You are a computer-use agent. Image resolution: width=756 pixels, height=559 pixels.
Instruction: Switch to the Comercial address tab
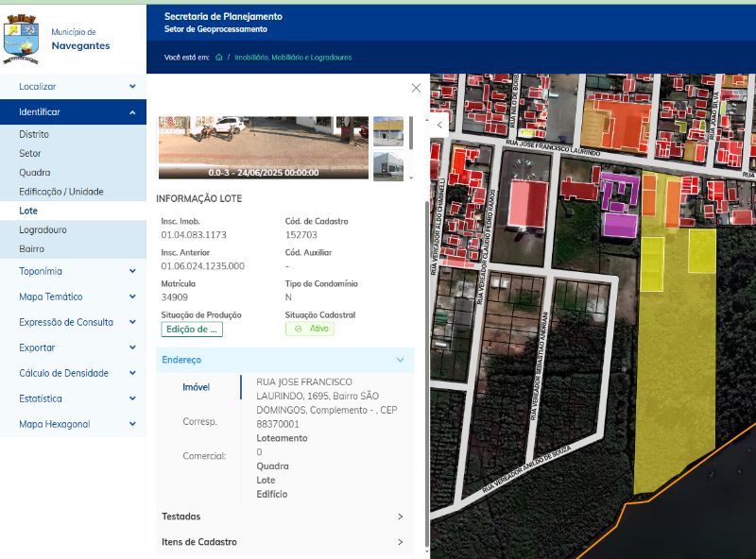coord(204,456)
